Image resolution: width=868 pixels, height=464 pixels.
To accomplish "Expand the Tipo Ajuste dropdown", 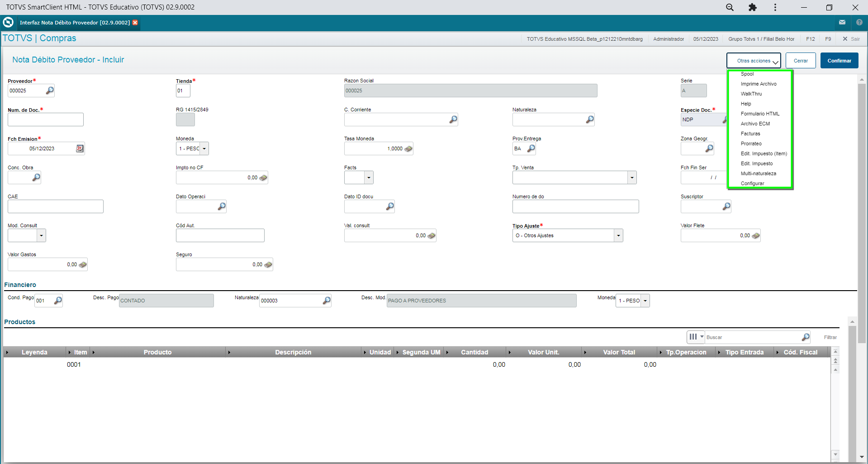I will click(x=619, y=235).
